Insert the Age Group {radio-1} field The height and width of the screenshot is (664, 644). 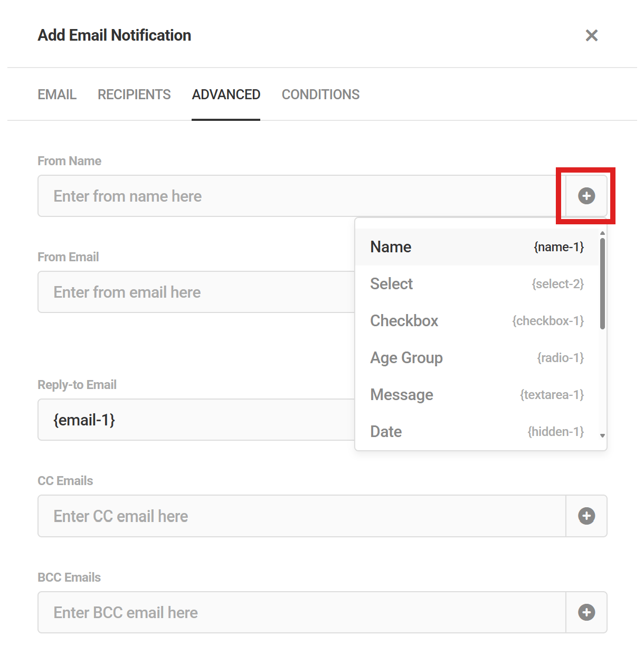click(x=477, y=358)
